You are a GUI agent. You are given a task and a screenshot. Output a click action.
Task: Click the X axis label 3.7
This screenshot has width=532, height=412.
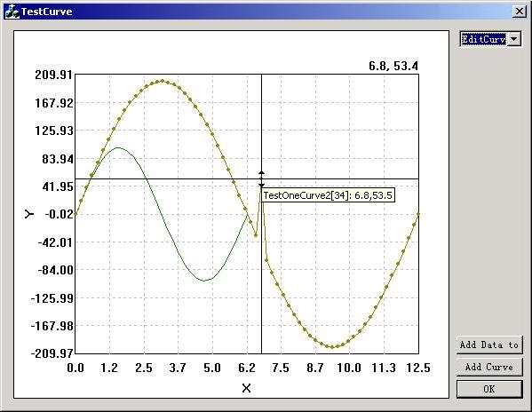(x=178, y=368)
